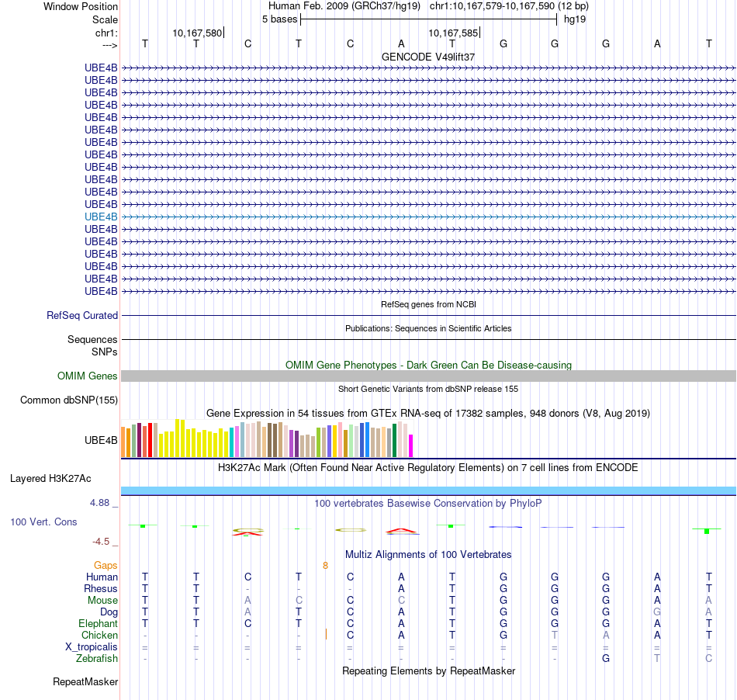Select the 'Human' alignment row label
This screenshot has height=700, width=737.
[x=102, y=577]
